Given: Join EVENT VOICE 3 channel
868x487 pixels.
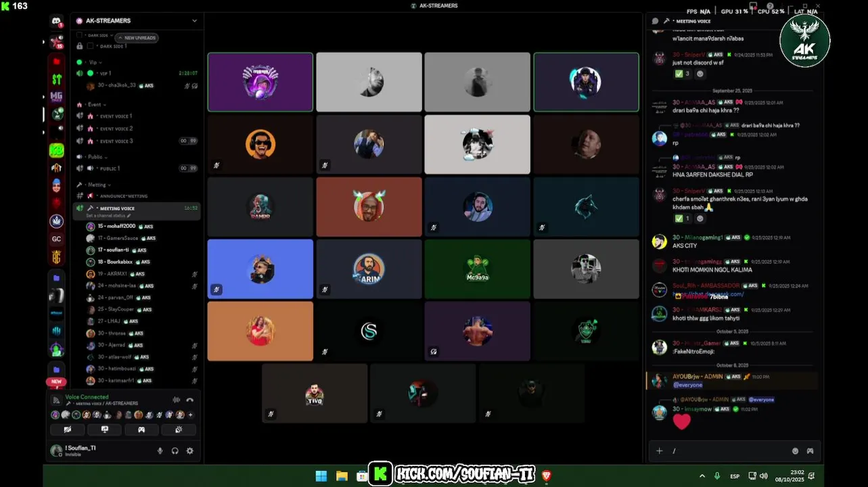Looking at the screenshot, I should point(137,141).
